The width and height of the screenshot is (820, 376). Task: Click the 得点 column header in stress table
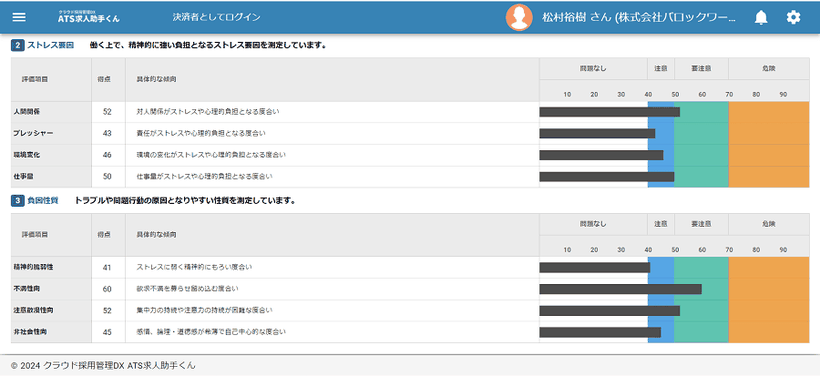click(104, 79)
